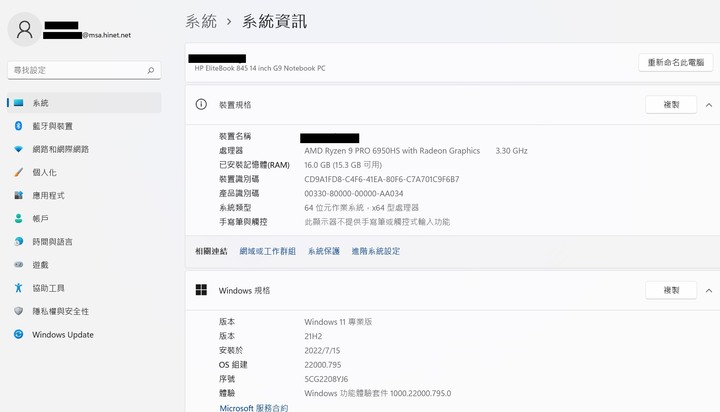Click the 64 位元作業系統 system type value
The width and height of the screenshot is (720, 412).
[x=361, y=208]
